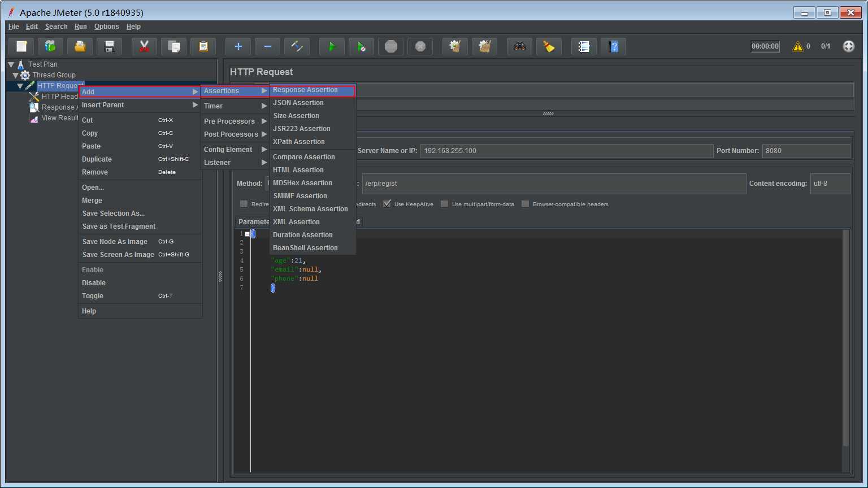Click the body editor vertical scrollbar
Screen dimensions: 868x488
846,339
